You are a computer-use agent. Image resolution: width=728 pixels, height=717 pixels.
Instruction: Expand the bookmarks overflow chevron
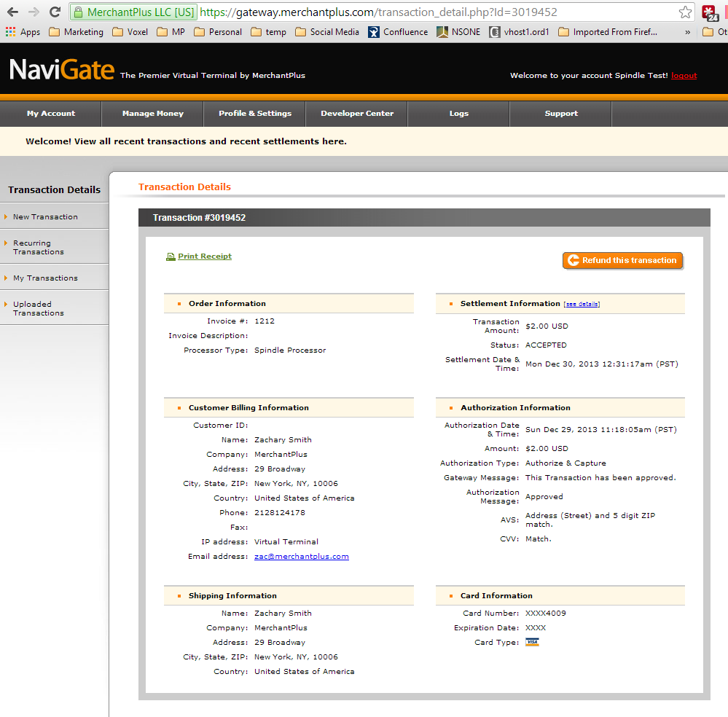[x=688, y=32]
